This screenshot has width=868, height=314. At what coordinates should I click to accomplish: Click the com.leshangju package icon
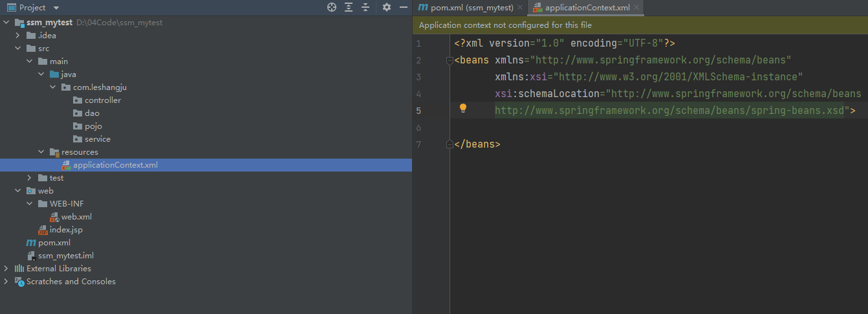pyautogui.click(x=66, y=87)
